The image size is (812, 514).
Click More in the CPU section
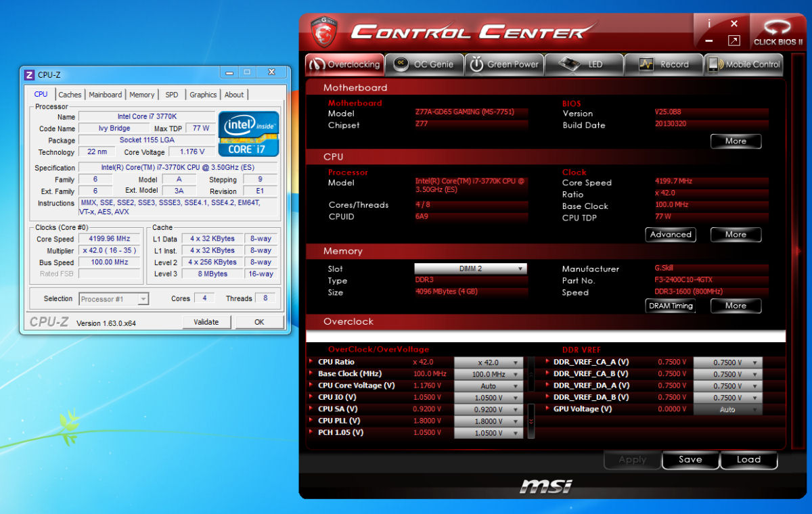tap(736, 235)
